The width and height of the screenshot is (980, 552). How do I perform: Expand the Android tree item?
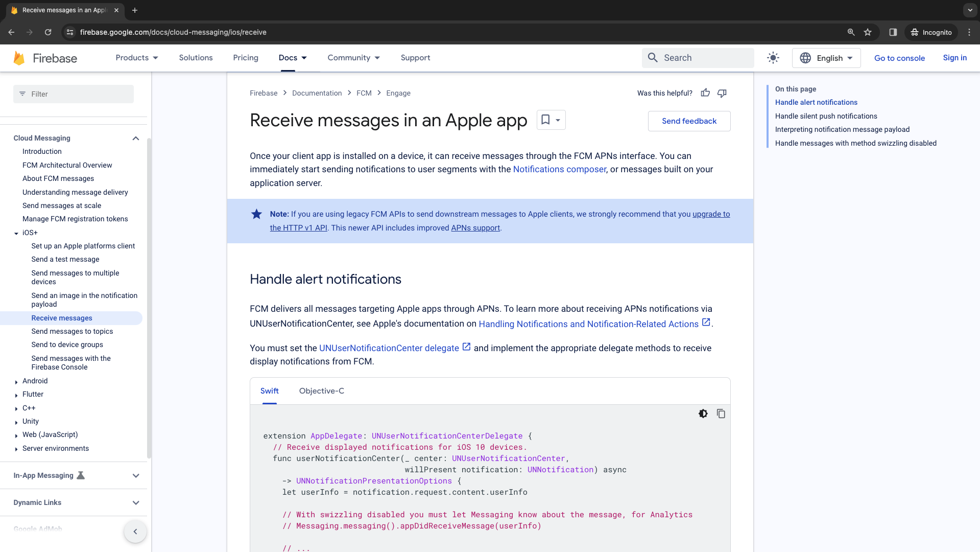tap(16, 381)
